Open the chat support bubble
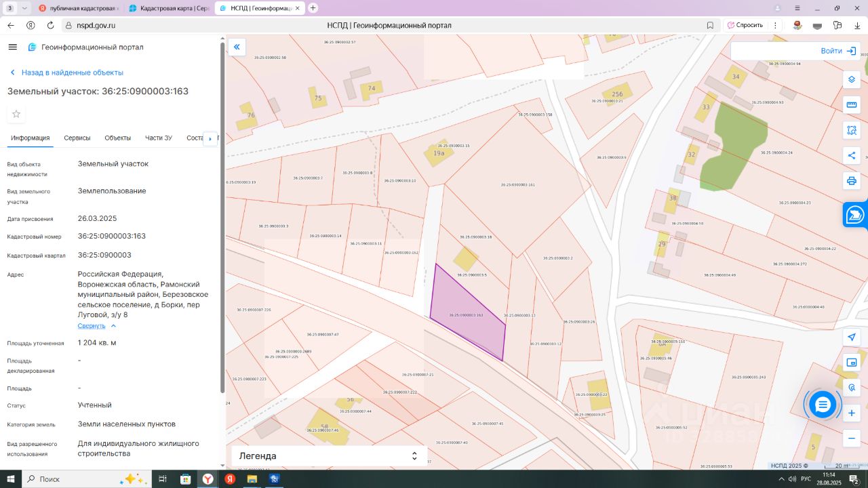Screen dimensions: 868x488 (823, 405)
